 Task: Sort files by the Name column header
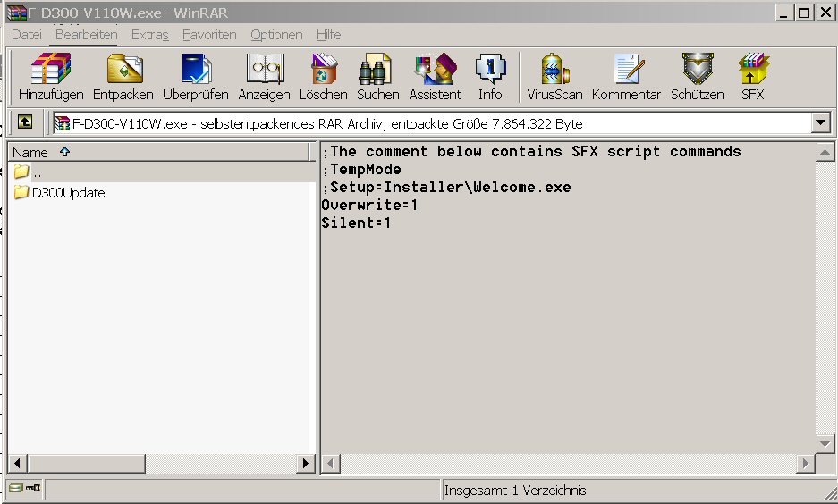click(x=158, y=152)
